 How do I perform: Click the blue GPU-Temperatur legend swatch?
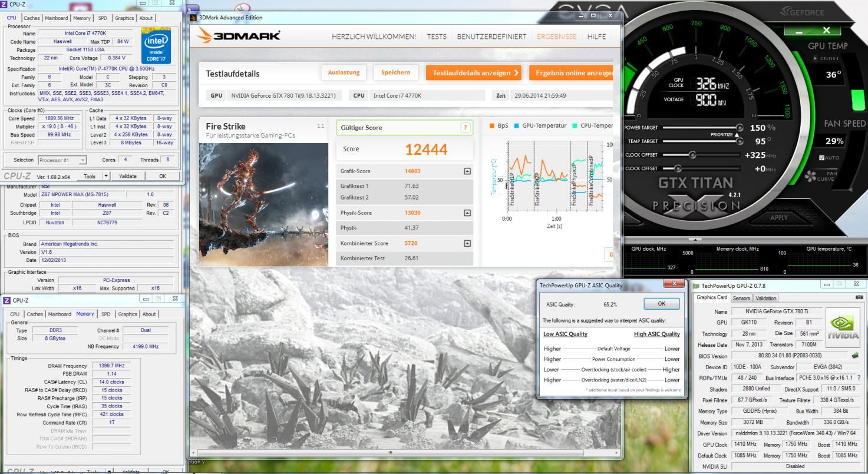(x=516, y=126)
